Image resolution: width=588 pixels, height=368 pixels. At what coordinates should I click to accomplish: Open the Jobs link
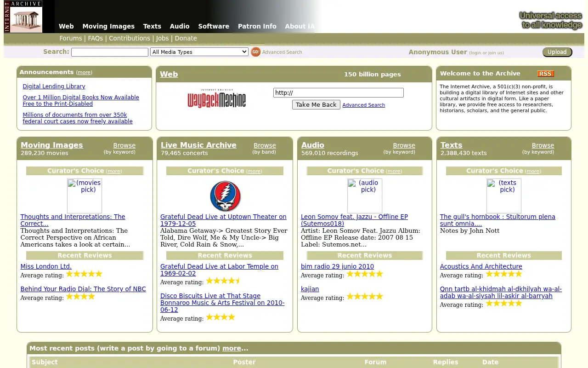click(x=163, y=39)
